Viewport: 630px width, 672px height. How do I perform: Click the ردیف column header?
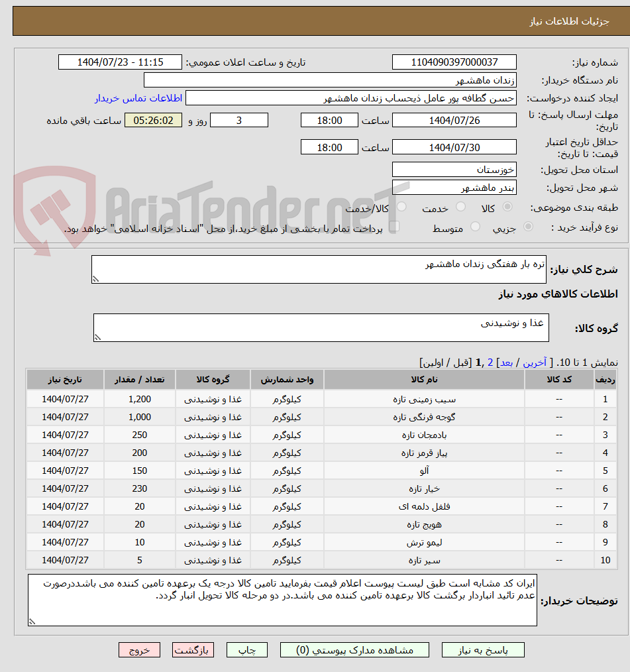tap(605, 380)
